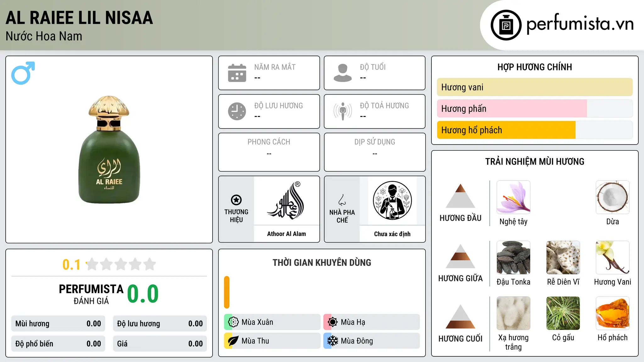Screen dimensions: 644x362
Task: Click the Phong cách info card
Action: point(269,152)
